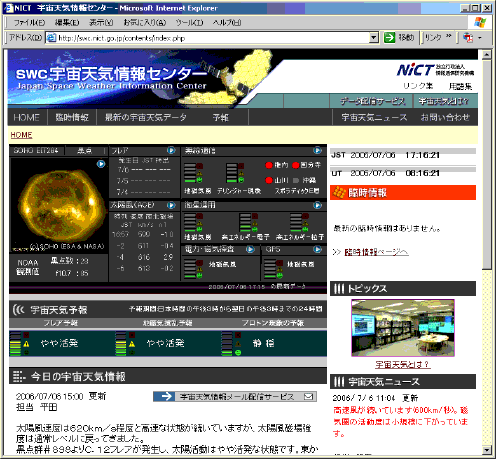Viewport: 497px width, 459px height.
Task: Click the IE page icon in address bar
Action: click(x=51, y=38)
